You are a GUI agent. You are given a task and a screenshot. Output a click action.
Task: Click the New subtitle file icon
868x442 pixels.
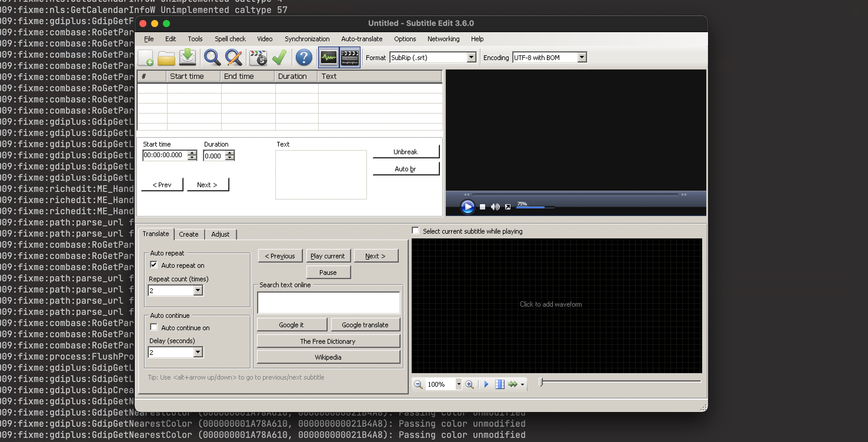click(x=146, y=58)
